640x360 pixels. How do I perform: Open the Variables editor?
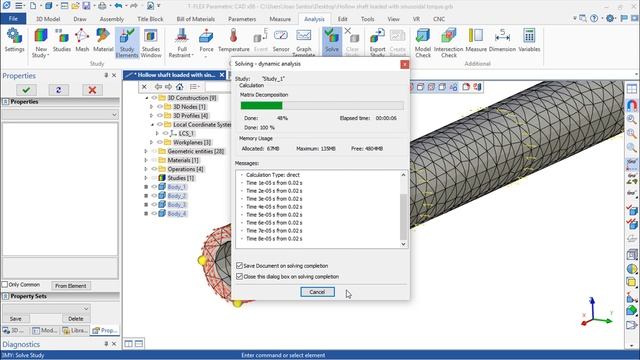click(x=529, y=40)
